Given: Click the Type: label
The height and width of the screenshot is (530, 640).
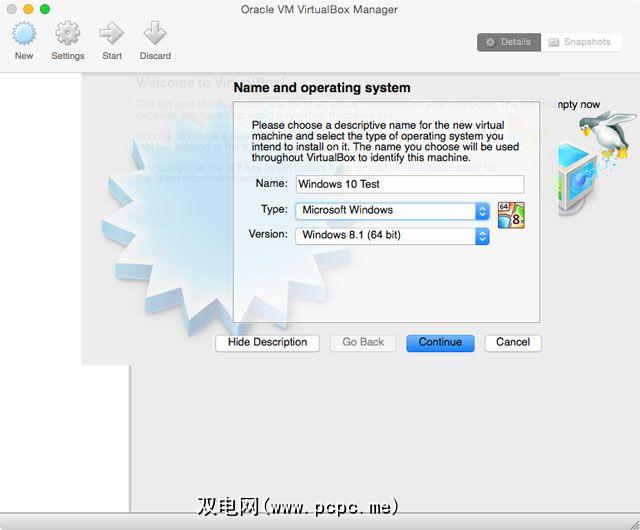Looking at the screenshot, I should pos(274,209).
